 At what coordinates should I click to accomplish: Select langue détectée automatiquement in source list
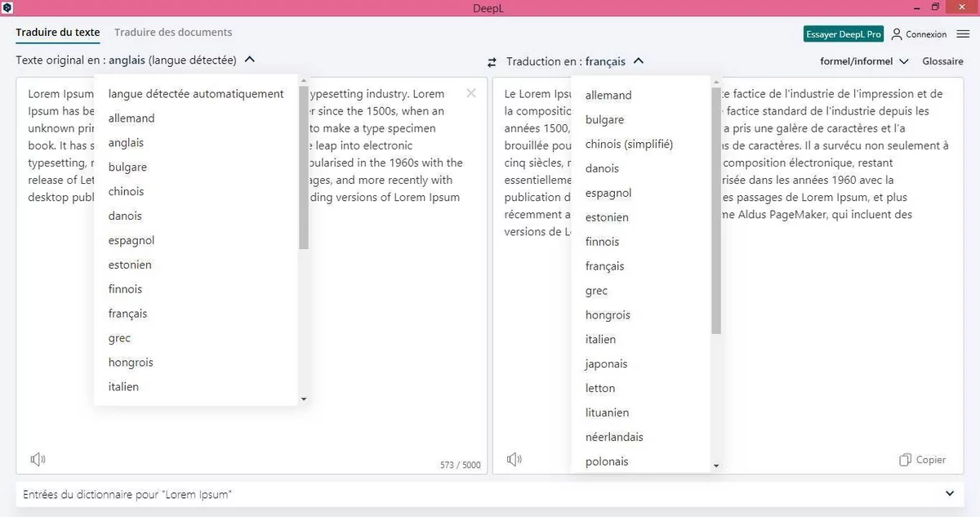pos(196,94)
